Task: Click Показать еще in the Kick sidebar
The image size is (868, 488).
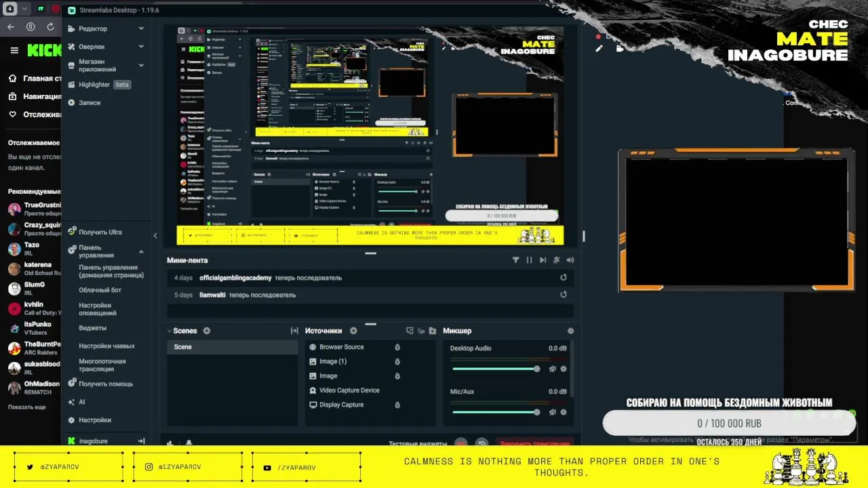Action: tap(27, 407)
